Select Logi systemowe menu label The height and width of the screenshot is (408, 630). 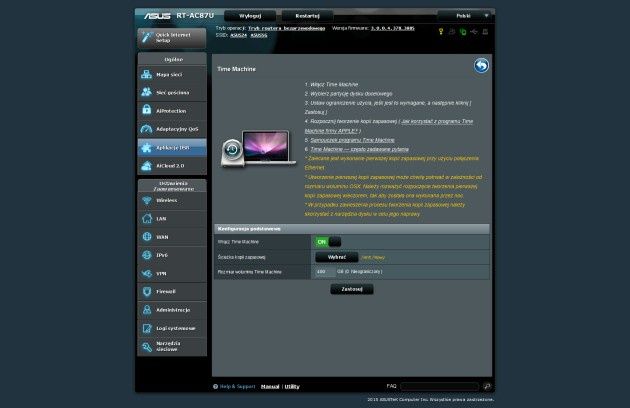(176, 328)
